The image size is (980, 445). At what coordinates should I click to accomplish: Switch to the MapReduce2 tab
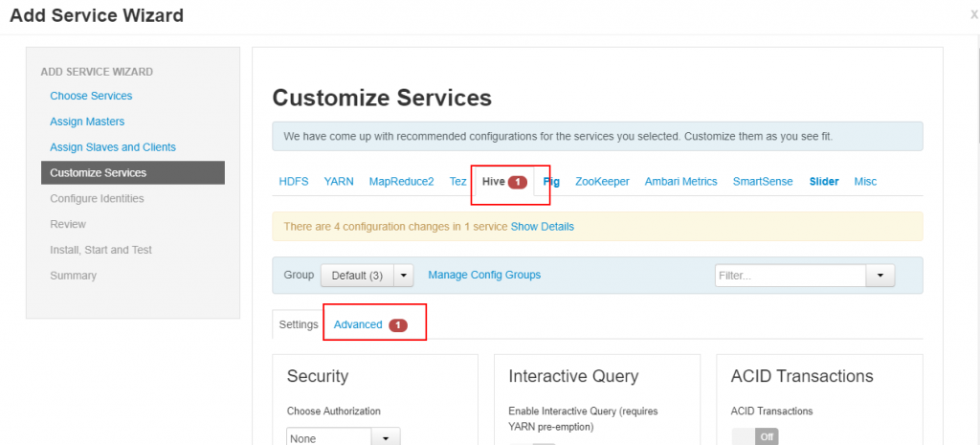pyautogui.click(x=401, y=181)
